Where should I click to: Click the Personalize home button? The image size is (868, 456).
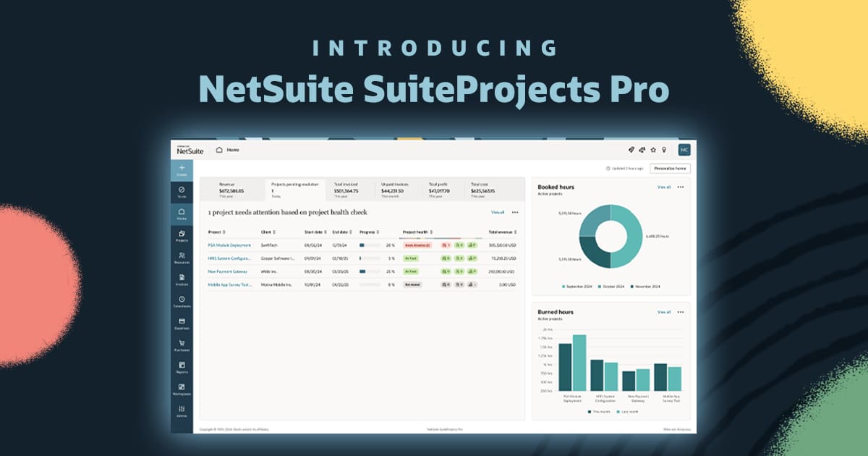pyautogui.click(x=670, y=169)
